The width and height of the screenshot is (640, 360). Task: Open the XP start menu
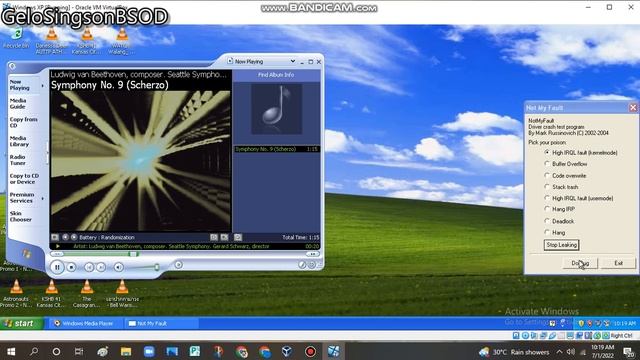(x=21, y=323)
